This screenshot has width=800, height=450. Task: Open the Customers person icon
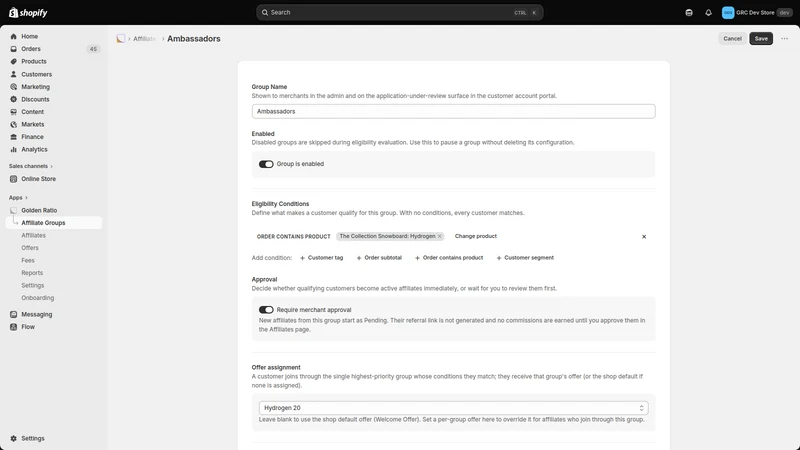(x=13, y=74)
